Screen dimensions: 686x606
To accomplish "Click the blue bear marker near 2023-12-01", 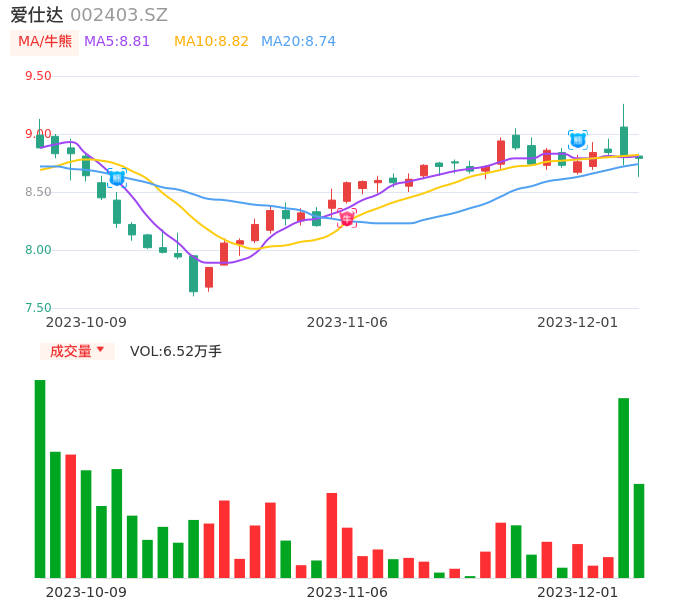I will [578, 140].
